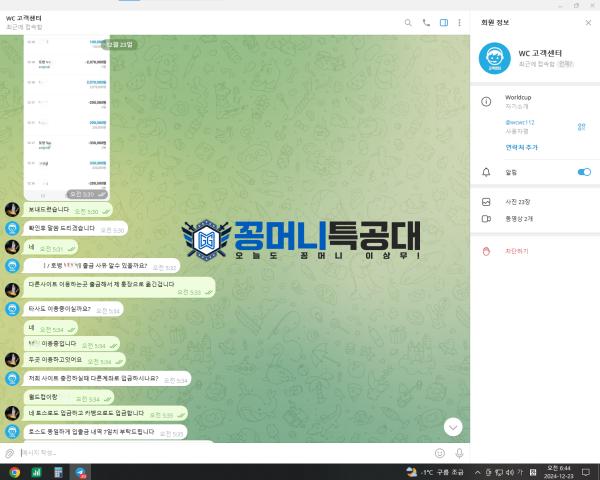Screen dimensions: 600x480
Task: Click the shared videos camera icon
Action: click(486, 219)
